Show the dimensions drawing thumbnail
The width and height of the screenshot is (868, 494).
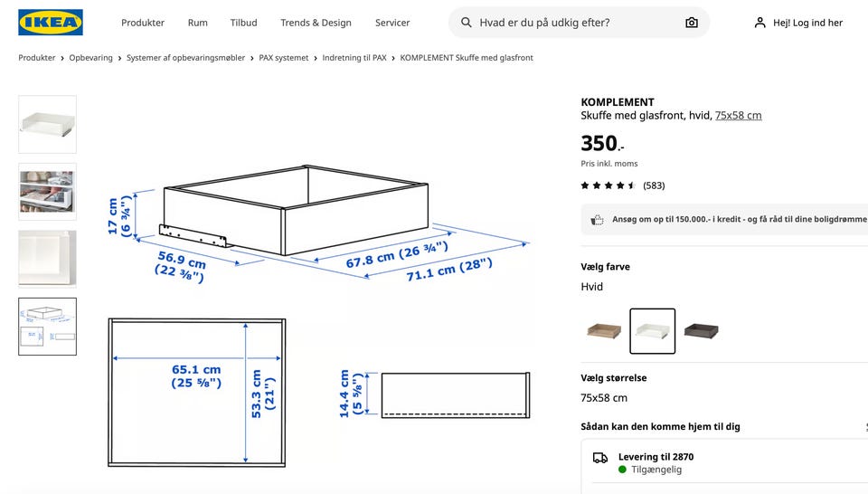pos(47,327)
